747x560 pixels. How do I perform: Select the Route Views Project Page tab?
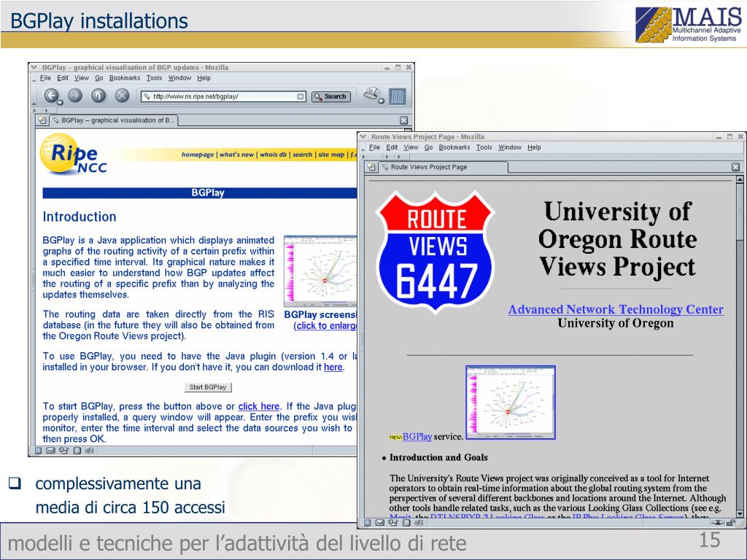[444, 167]
